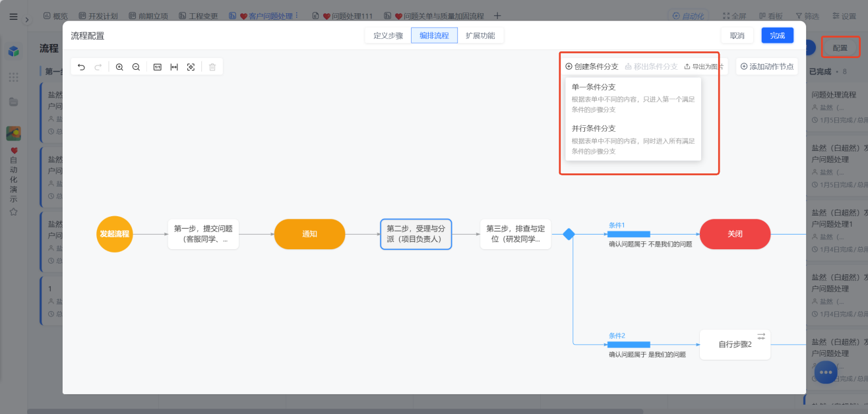Image resolution: width=868 pixels, height=414 pixels.
Task: Redo the flow edit
Action: 98,67
